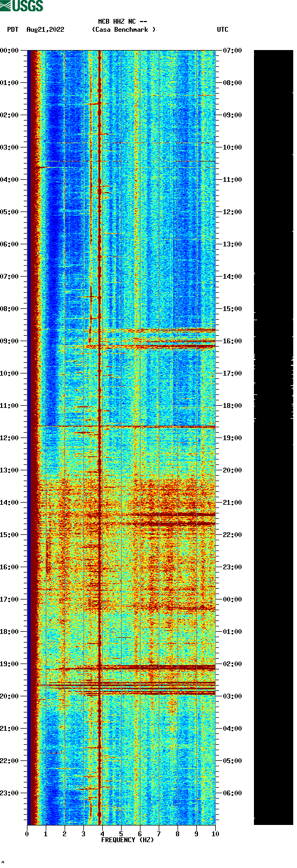Screen dimensions: 297x868
Task: Click the UTC timezone label
Action: click(223, 30)
